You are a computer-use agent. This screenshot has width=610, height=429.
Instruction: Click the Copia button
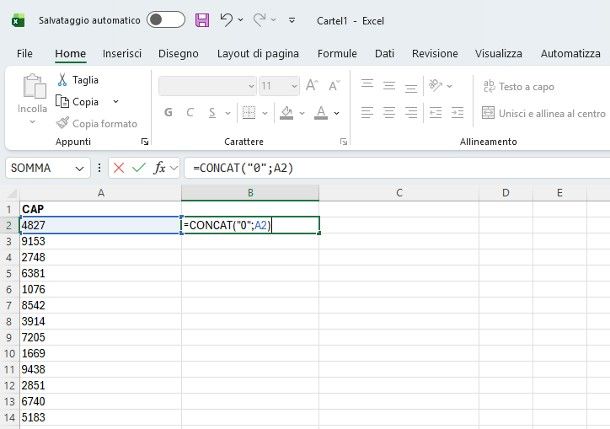(77, 102)
